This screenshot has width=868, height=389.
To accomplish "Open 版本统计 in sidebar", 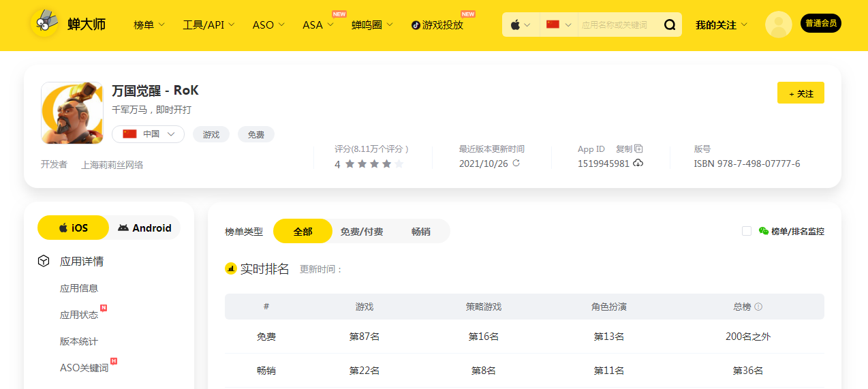I will point(79,341).
